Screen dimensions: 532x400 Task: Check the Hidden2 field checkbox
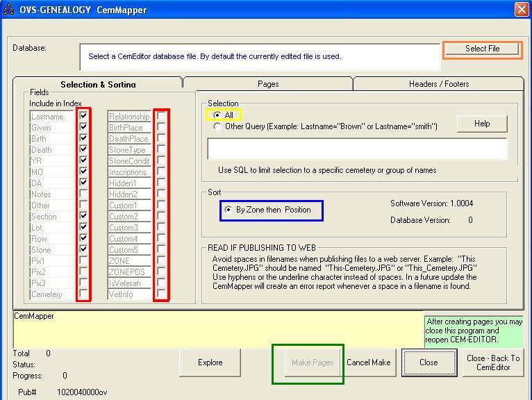click(161, 194)
